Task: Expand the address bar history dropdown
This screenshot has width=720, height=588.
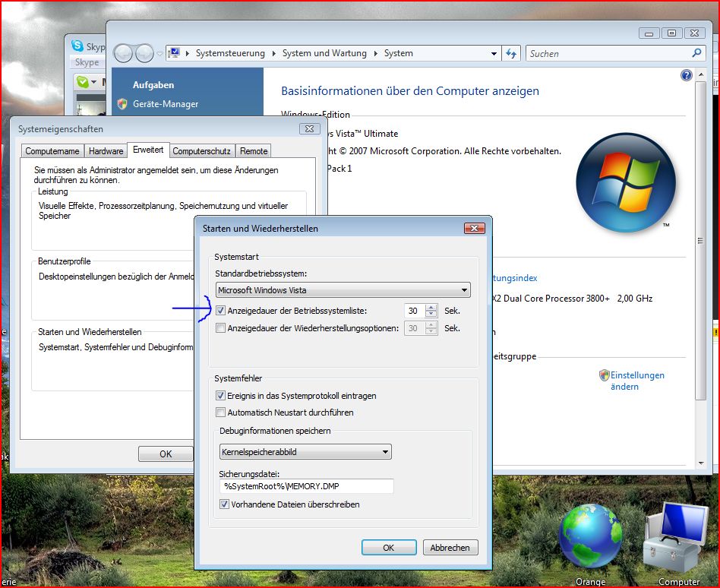Action: click(x=494, y=54)
